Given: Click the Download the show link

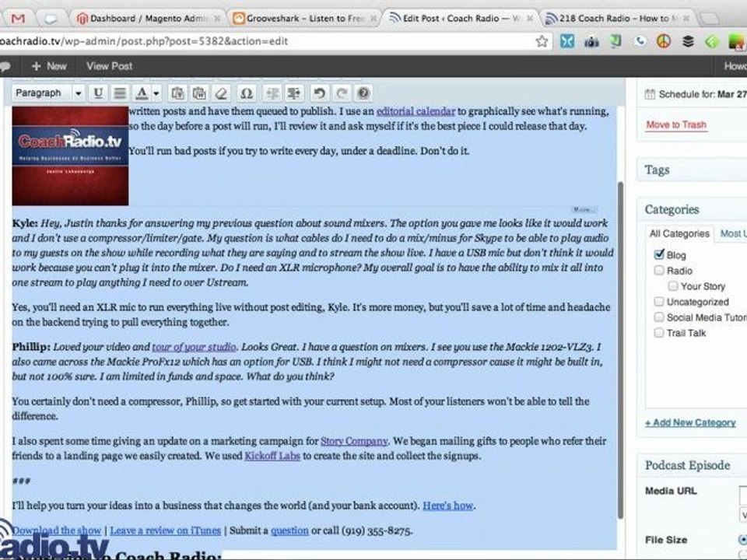Looking at the screenshot, I should coord(57,530).
